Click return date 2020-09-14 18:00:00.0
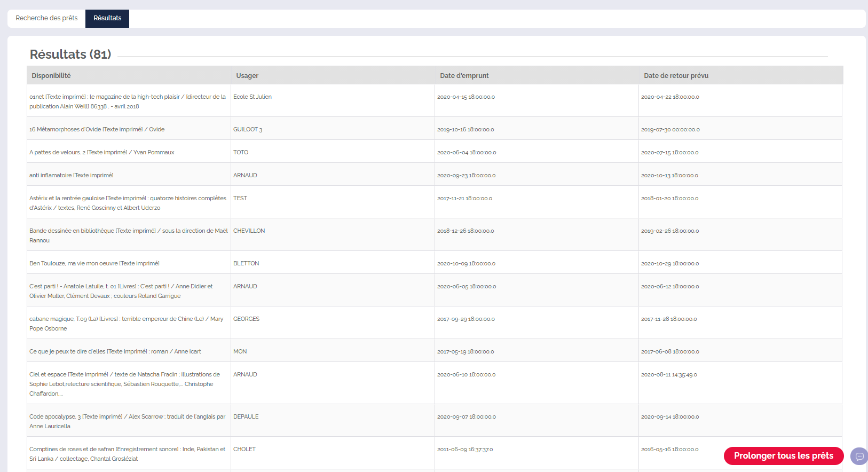Screen dimensions: 868x472 pos(670,416)
